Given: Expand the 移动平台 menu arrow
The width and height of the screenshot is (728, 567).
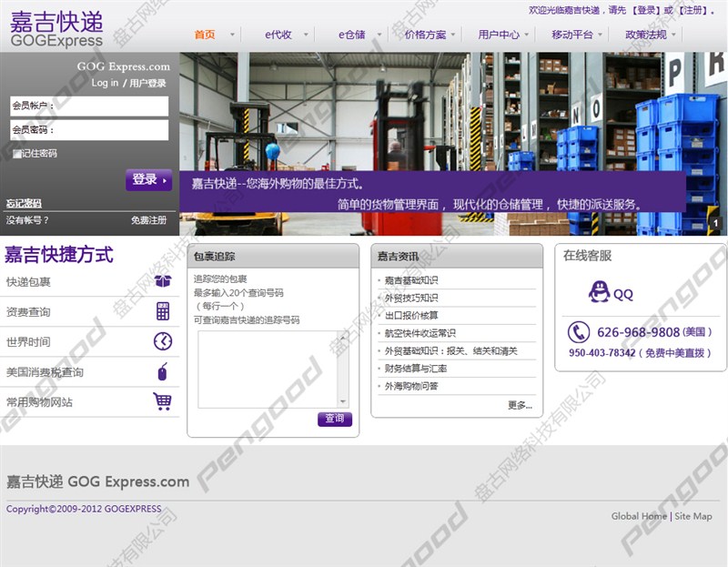Looking at the screenshot, I should coord(600,35).
